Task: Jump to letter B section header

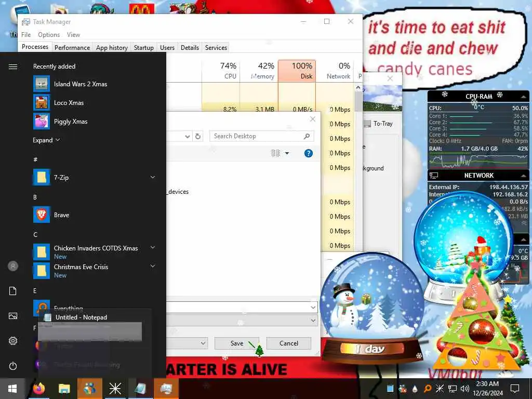Action: point(35,197)
